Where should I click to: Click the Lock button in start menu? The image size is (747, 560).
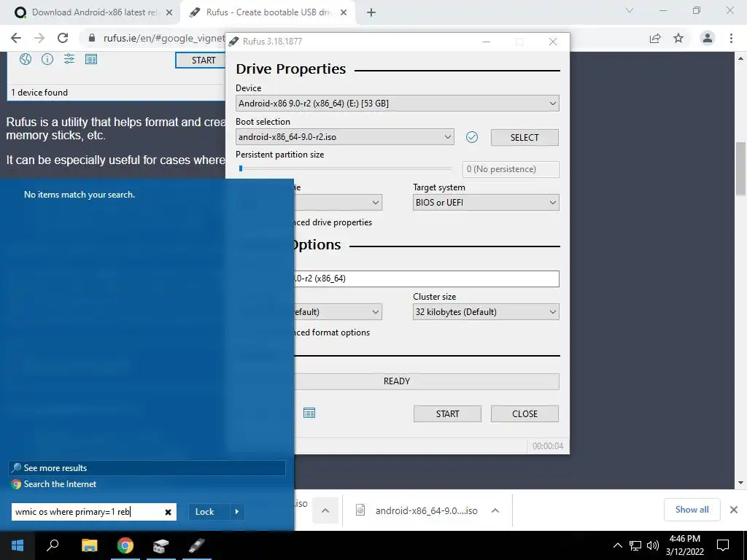pyautogui.click(x=204, y=512)
